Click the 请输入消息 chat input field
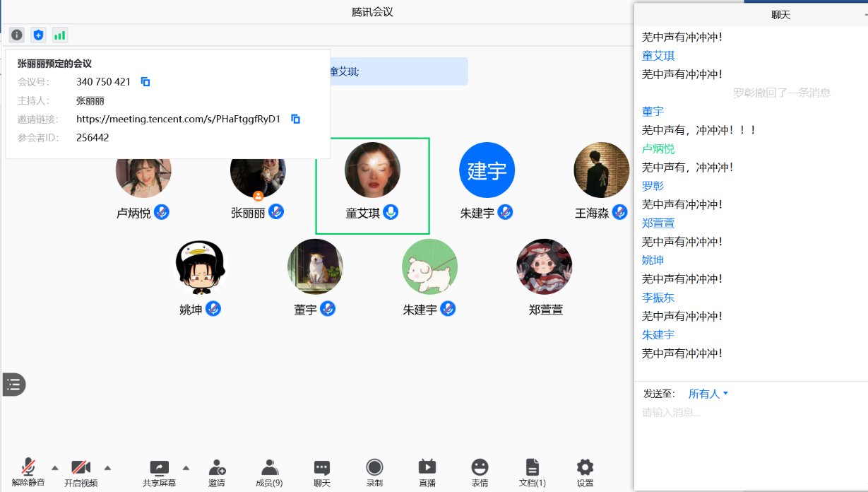Image resolution: width=868 pixels, height=492 pixels. pyautogui.click(x=706, y=412)
